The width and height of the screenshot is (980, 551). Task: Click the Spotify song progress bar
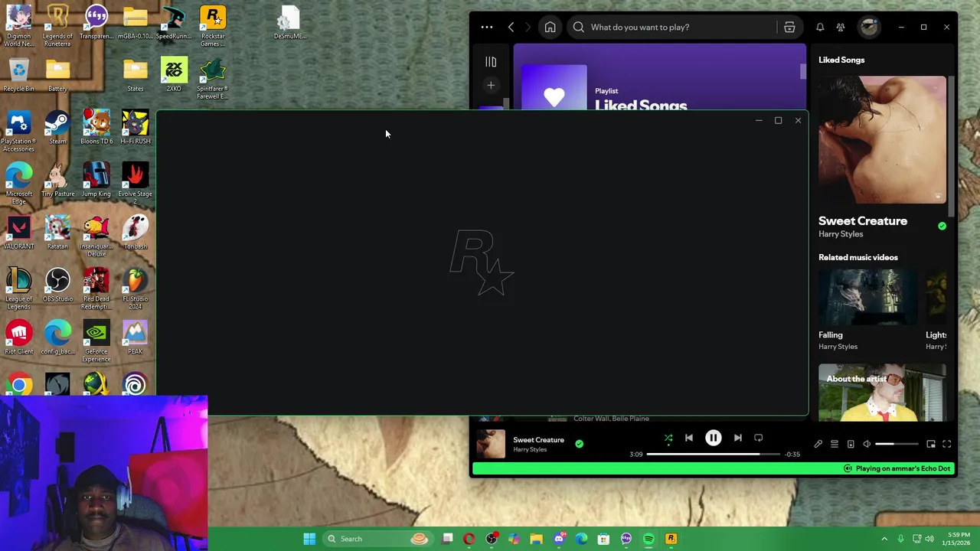[x=714, y=455]
